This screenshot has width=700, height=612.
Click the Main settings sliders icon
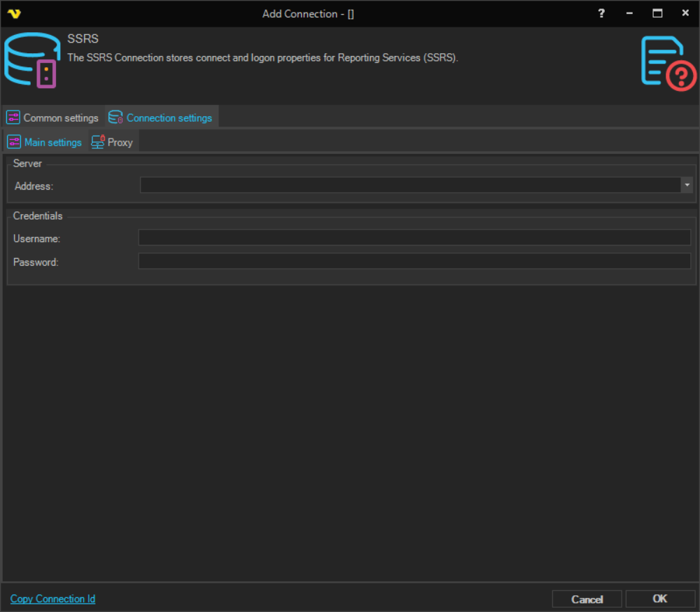pos(14,142)
